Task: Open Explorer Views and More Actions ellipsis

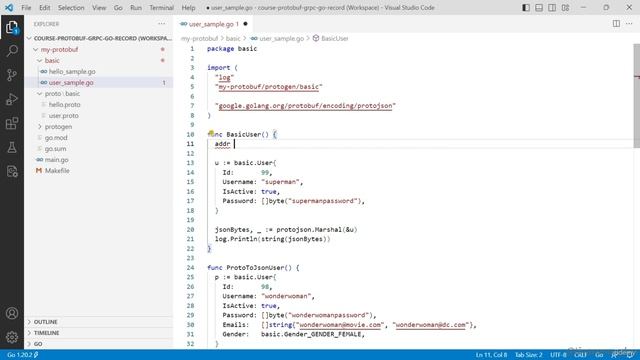Action: pyautogui.click(x=162, y=24)
